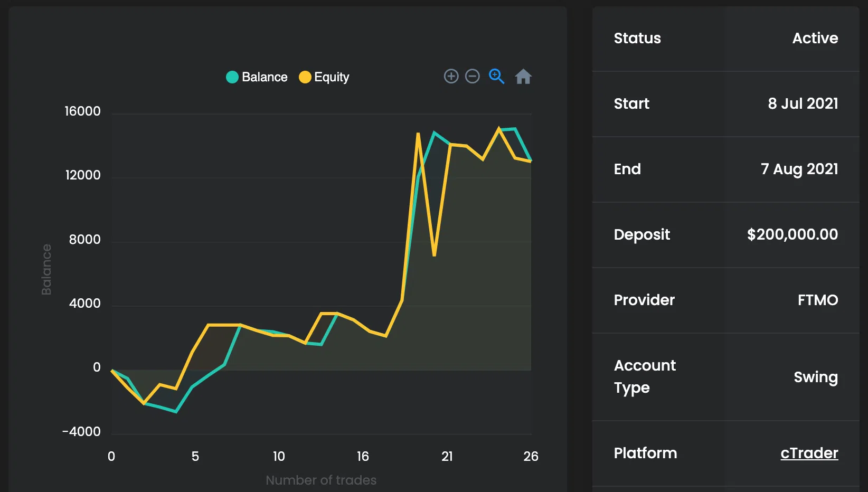Reset chart zoom with home icon

pos(523,77)
